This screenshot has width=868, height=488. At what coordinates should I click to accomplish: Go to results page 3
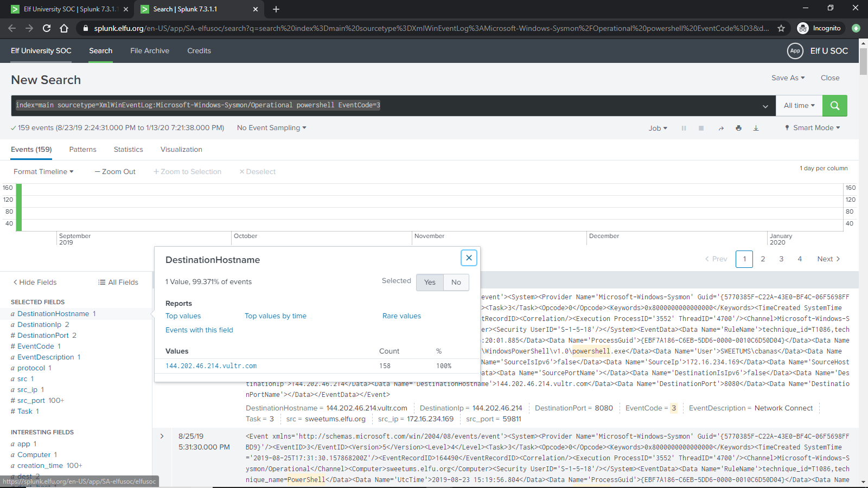(x=781, y=259)
